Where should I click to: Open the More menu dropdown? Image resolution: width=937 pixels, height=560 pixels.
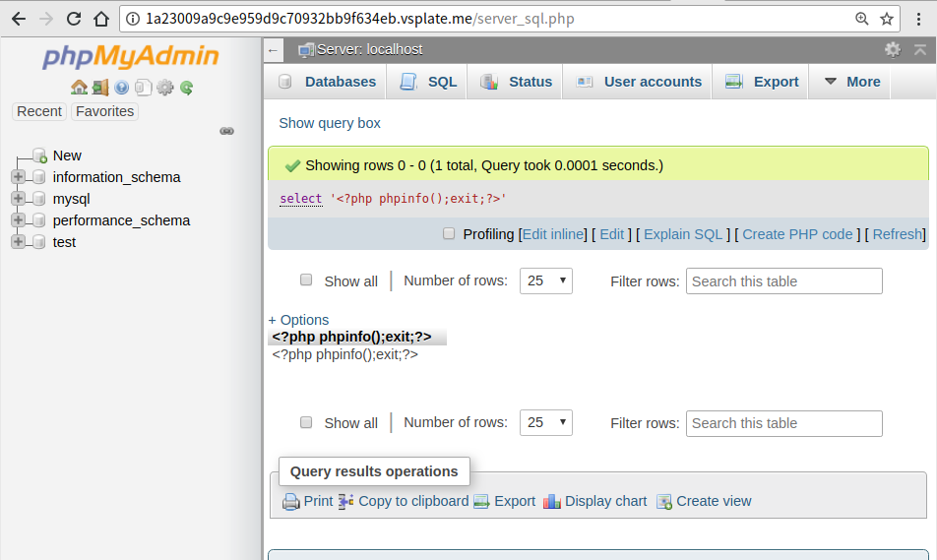pyautogui.click(x=852, y=82)
